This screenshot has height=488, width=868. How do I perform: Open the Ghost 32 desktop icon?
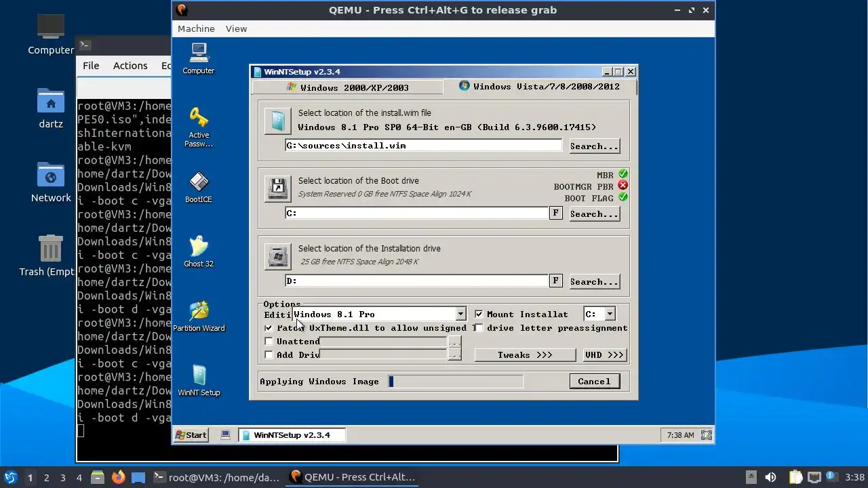click(199, 251)
